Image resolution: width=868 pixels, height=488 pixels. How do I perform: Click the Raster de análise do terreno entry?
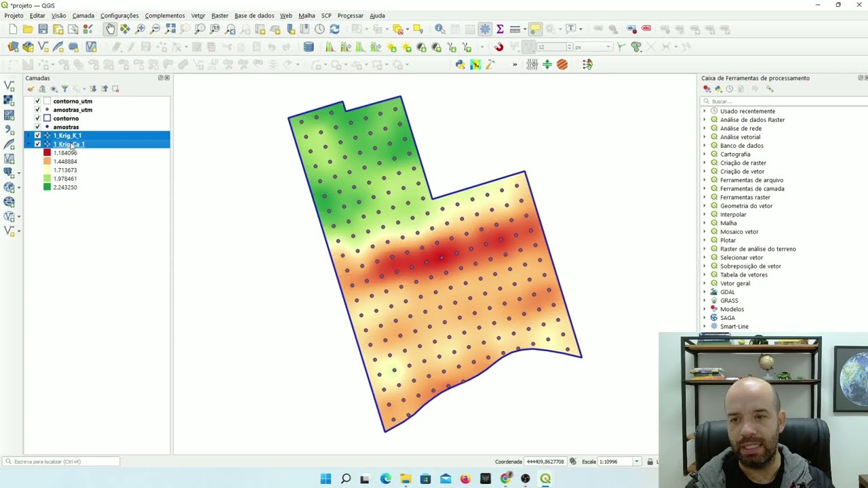tap(758, 249)
